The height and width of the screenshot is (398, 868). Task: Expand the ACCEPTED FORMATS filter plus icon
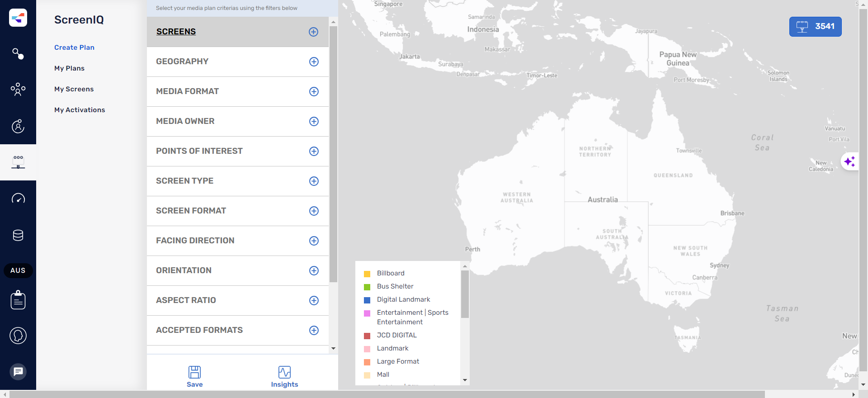coord(314,330)
